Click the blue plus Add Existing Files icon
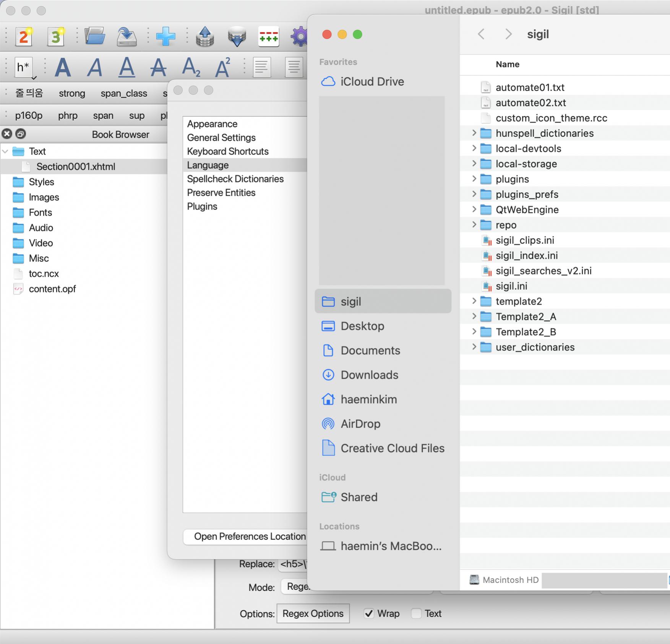Viewport: 670px width, 644px height. click(x=166, y=37)
